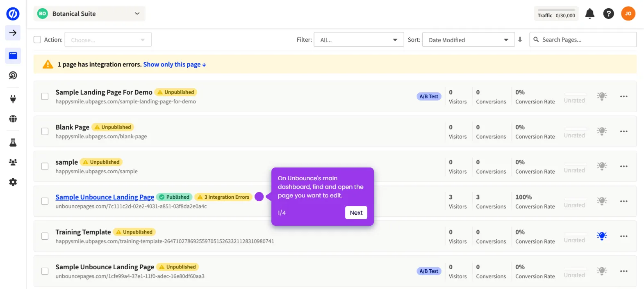Open the Filter All dropdown
The width and height of the screenshot is (644, 289).
pyautogui.click(x=359, y=40)
